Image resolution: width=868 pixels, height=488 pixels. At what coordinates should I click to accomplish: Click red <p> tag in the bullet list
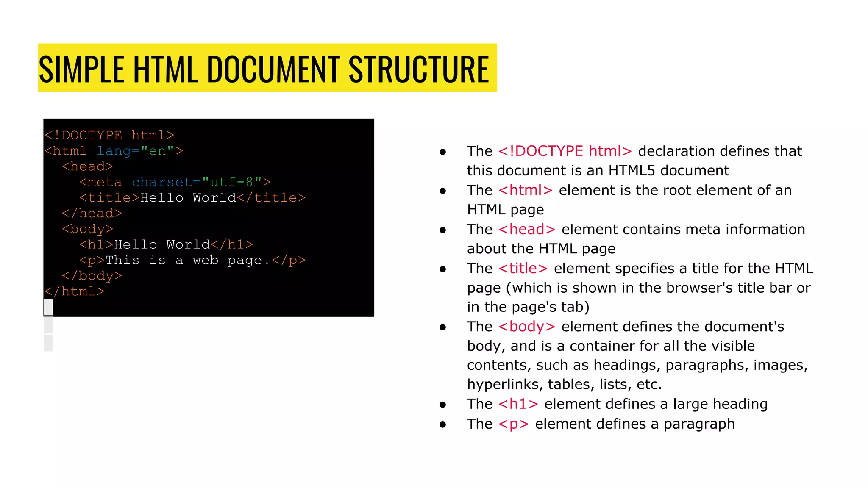514,424
